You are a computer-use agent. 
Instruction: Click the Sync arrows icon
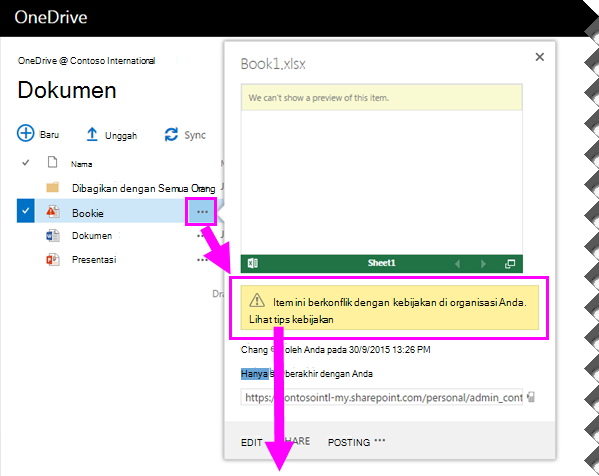click(x=171, y=134)
